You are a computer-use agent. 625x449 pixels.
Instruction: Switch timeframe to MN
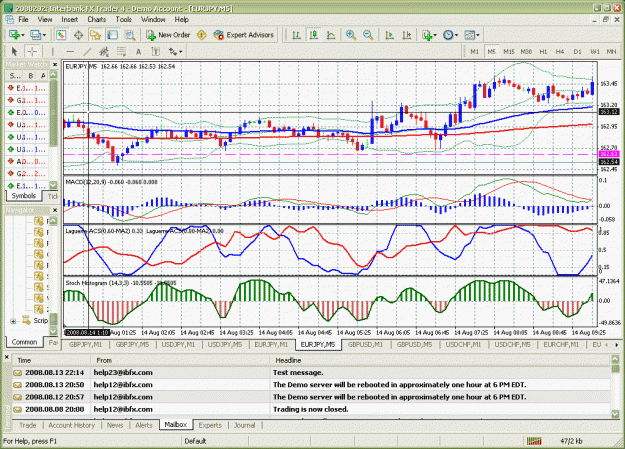pos(611,51)
